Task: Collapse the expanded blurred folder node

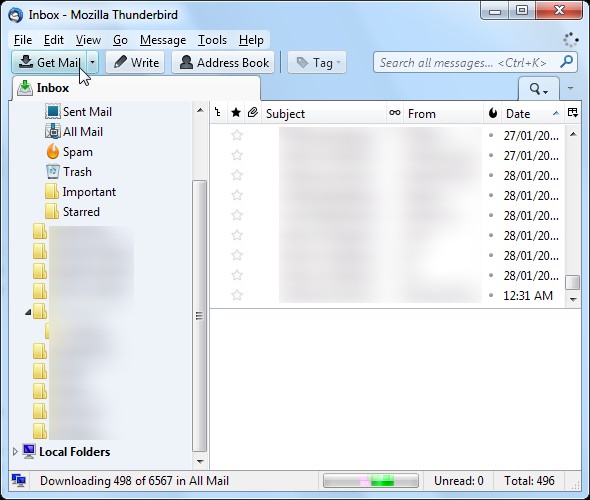Action: tap(28, 312)
